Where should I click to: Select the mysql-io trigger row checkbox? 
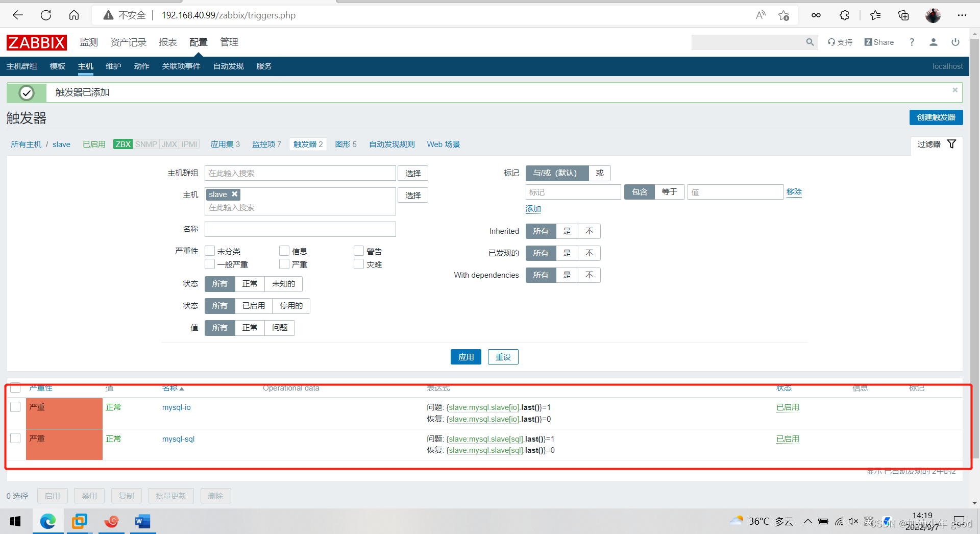point(15,407)
